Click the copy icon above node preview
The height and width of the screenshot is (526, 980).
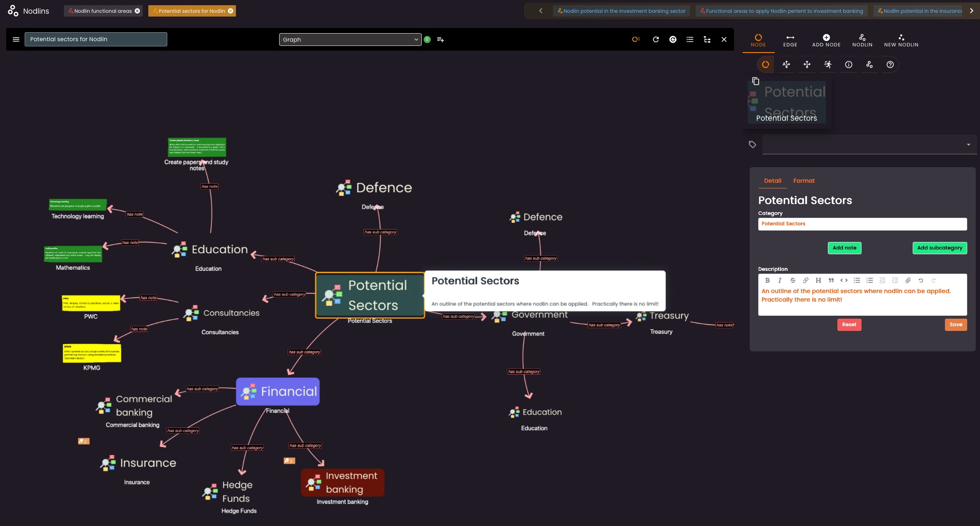click(x=755, y=81)
